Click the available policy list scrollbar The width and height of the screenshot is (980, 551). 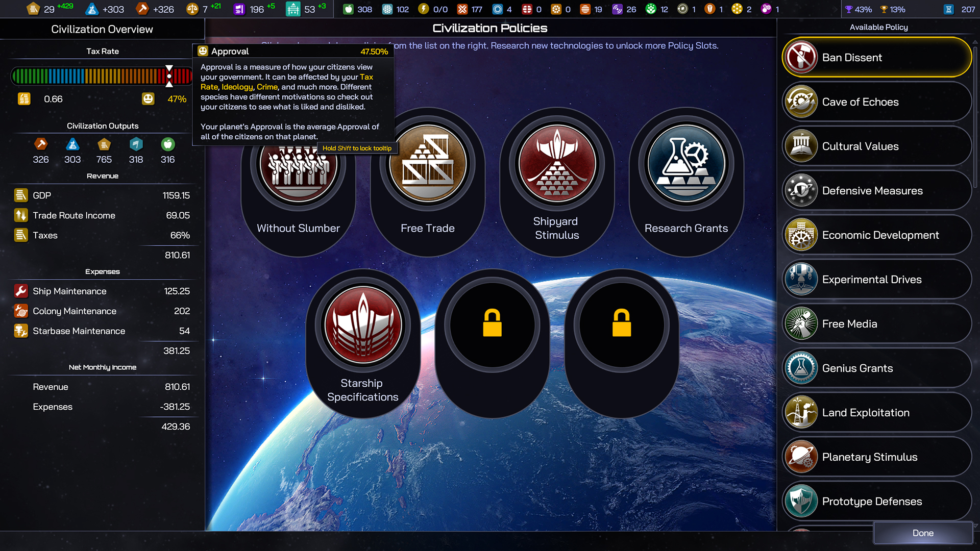[x=975, y=117]
